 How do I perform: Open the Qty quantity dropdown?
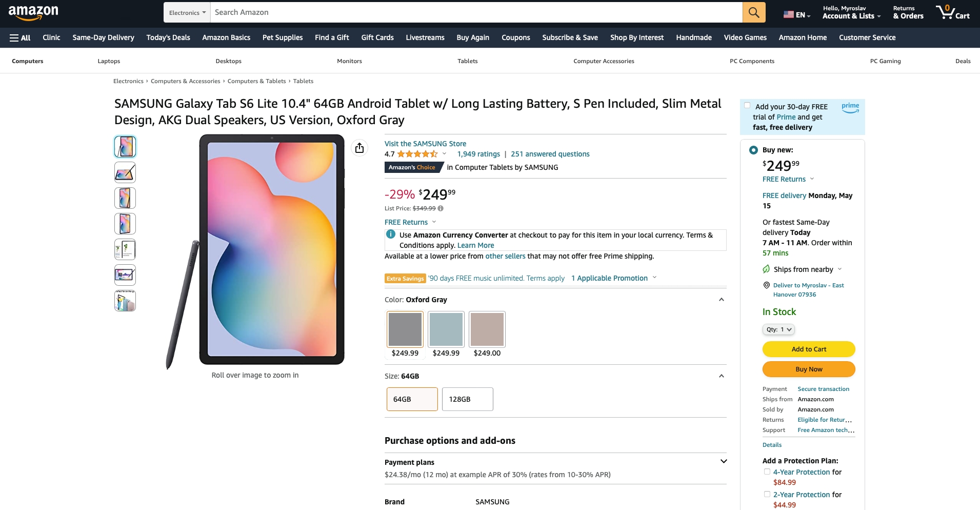778,329
